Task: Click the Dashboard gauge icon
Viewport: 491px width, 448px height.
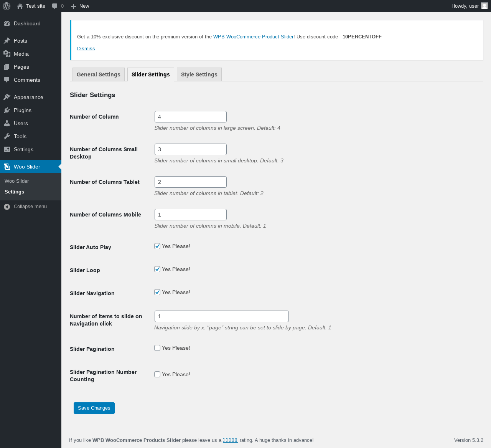Action: [x=7, y=23]
